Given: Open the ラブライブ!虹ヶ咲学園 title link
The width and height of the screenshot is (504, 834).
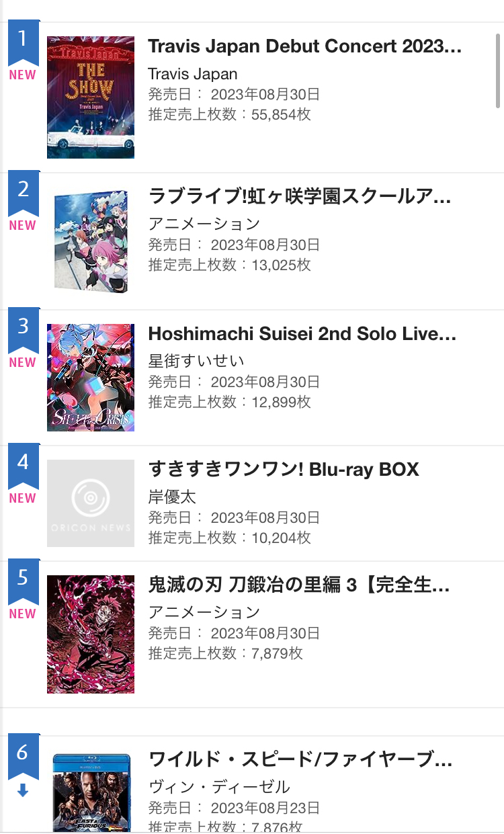Looking at the screenshot, I should pyautogui.click(x=299, y=196).
